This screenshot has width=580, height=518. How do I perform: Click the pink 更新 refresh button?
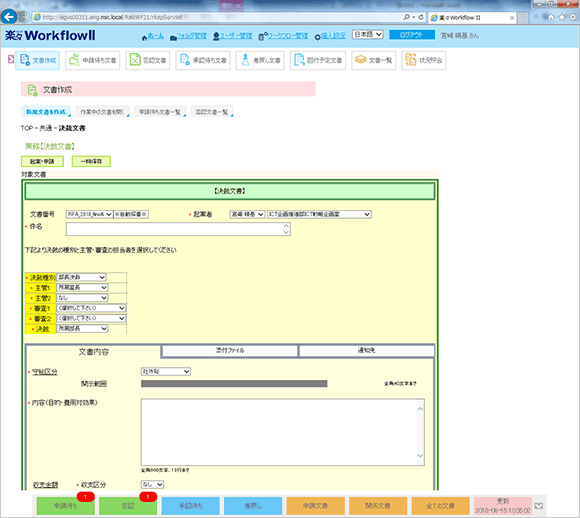click(x=503, y=506)
